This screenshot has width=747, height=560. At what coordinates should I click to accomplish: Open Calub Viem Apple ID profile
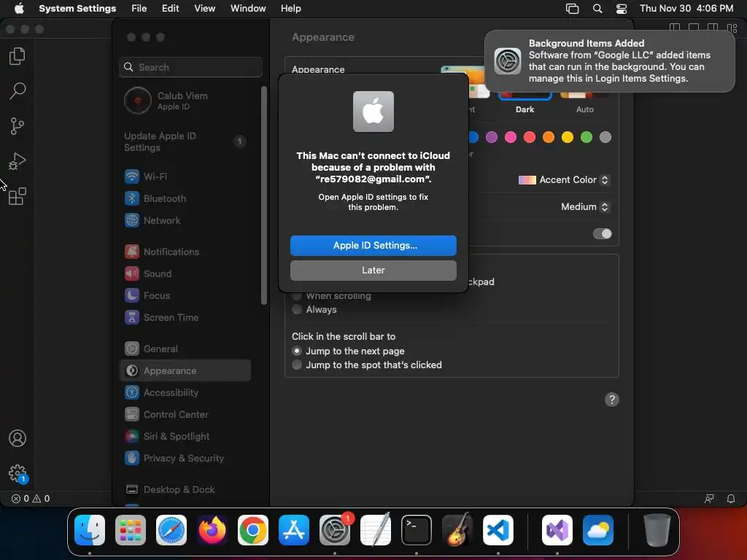185,101
